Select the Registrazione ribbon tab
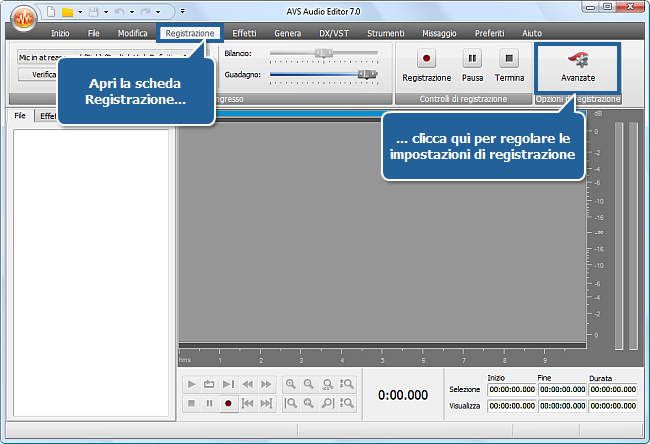 coord(190,33)
